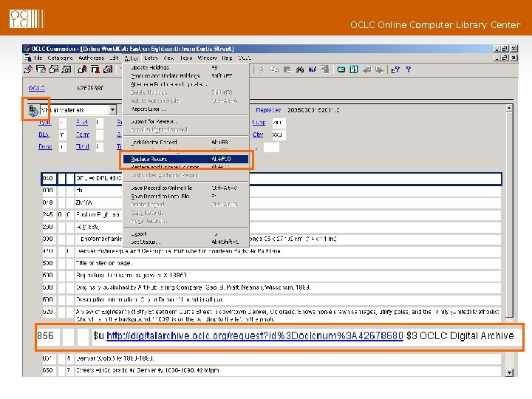Click the Replaced date value
The image size is (532, 399).
click(x=313, y=110)
